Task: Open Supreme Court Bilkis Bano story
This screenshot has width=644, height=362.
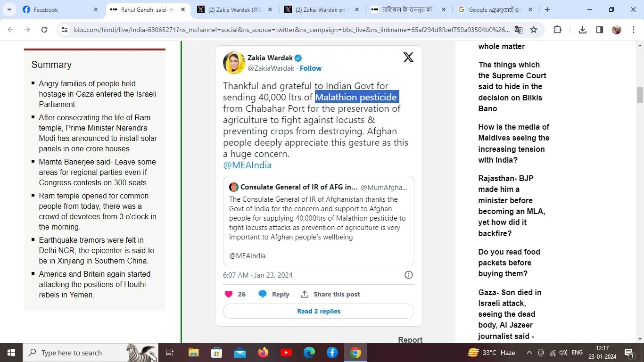Action: pyautogui.click(x=512, y=87)
